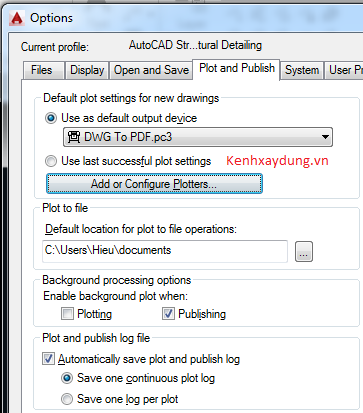Open the System tab
The image size is (363, 413).
[302, 70]
